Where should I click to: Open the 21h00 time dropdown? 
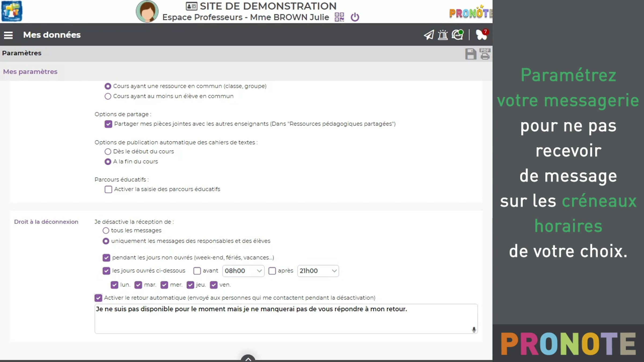click(318, 271)
